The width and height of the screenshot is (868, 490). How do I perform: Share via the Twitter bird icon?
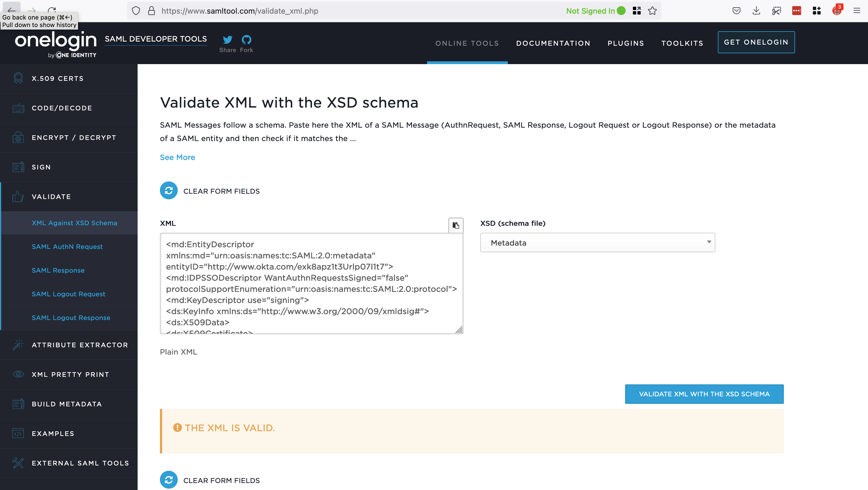pos(227,40)
